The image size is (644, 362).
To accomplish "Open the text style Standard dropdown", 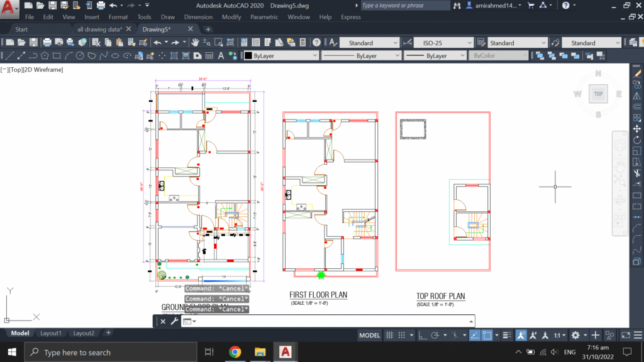I will (x=370, y=43).
